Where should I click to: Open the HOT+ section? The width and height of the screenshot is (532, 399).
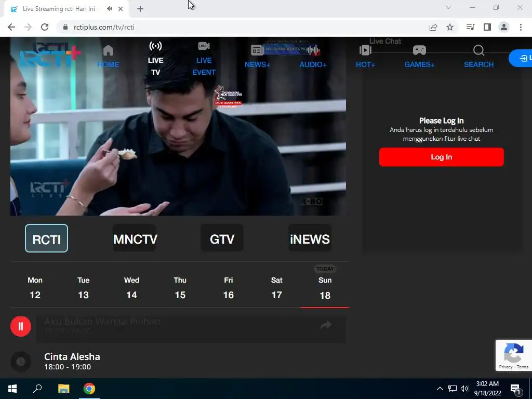pos(365,57)
